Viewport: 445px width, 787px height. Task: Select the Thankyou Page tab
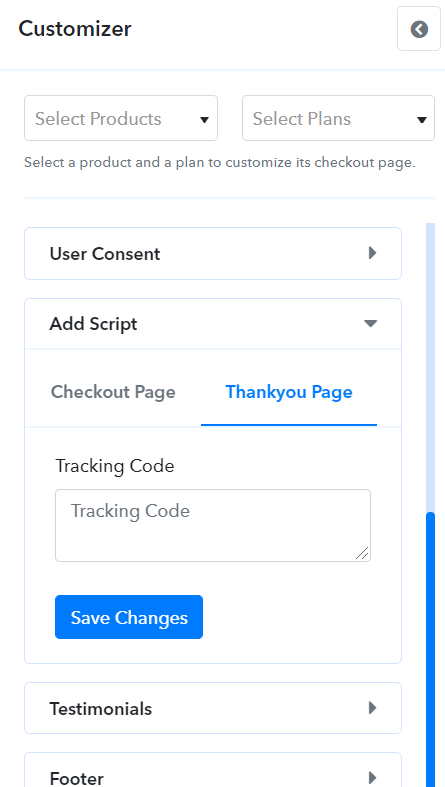point(289,391)
